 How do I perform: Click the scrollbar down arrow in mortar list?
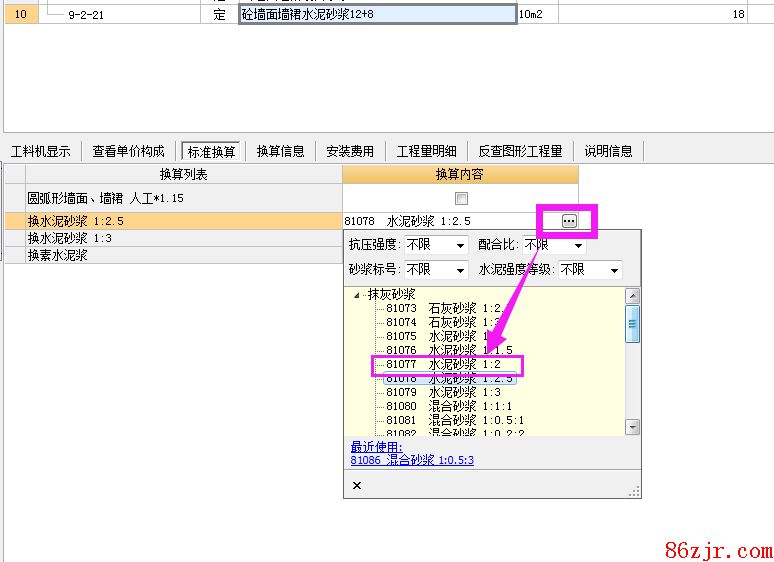click(x=632, y=427)
